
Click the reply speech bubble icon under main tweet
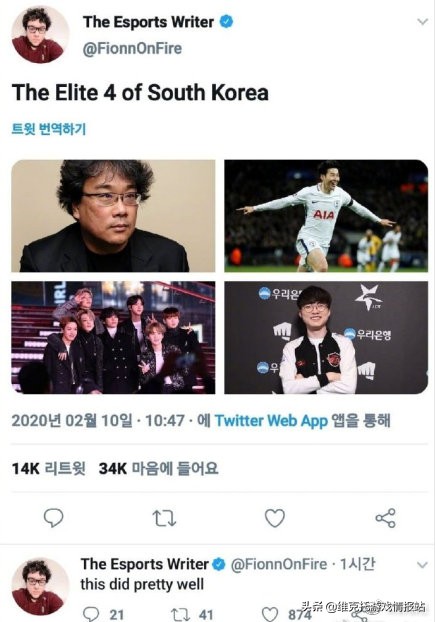[x=53, y=518]
